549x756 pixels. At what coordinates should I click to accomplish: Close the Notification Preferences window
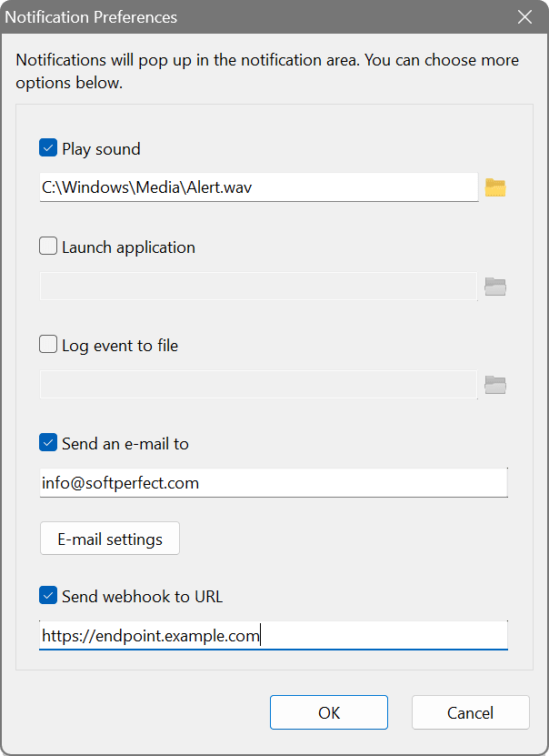pyautogui.click(x=524, y=16)
